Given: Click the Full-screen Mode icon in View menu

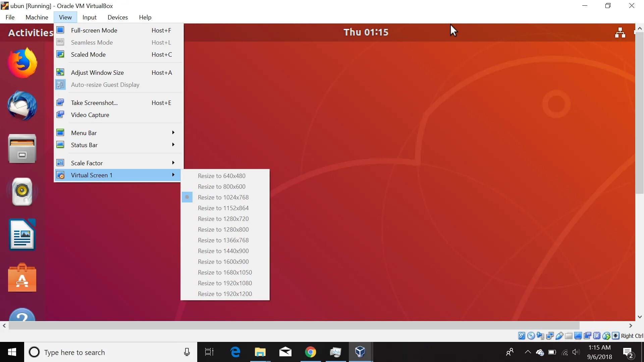Looking at the screenshot, I should pyautogui.click(x=60, y=30).
